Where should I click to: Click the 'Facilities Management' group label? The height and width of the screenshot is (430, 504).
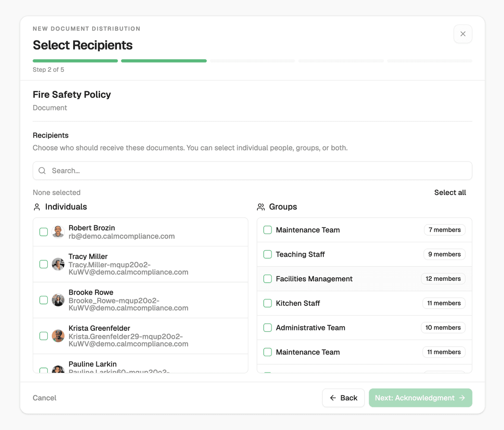(314, 279)
